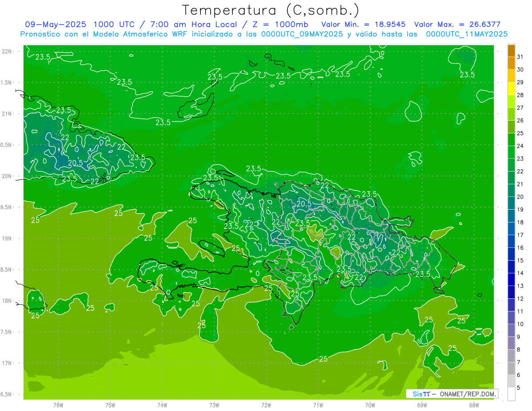The width and height of the screenshot is (532, 411).
Task: Pick the dark blue swatch between 13 and 14
Action: click(x=511, y=279)
